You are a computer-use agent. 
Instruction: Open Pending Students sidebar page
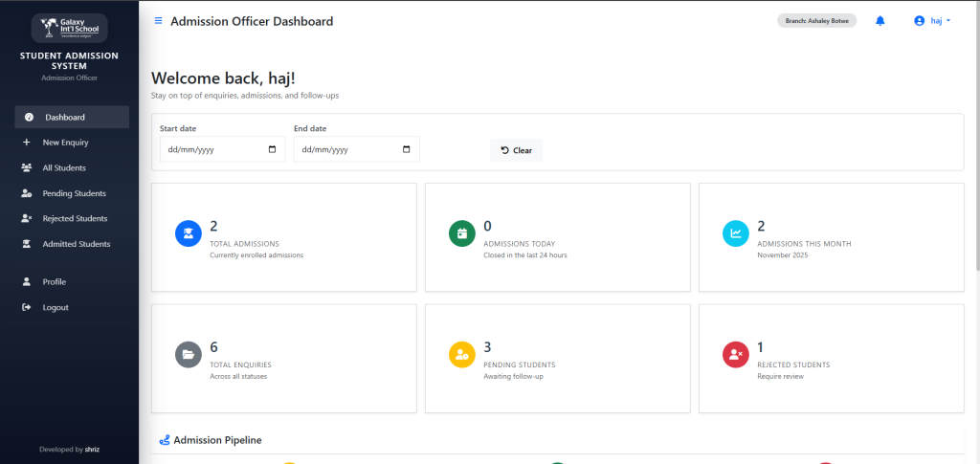(74, 193)
